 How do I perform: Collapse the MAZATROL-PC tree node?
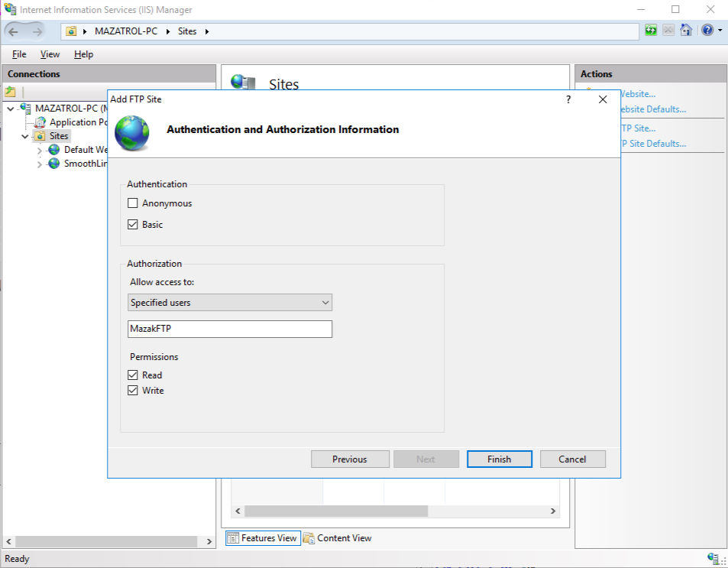(x=11, y=109)
